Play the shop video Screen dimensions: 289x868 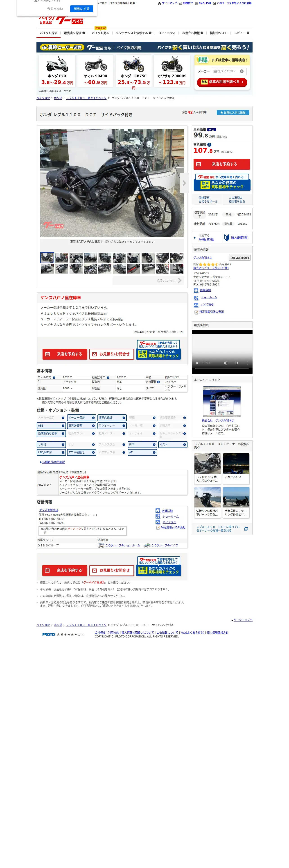(197, 363)
